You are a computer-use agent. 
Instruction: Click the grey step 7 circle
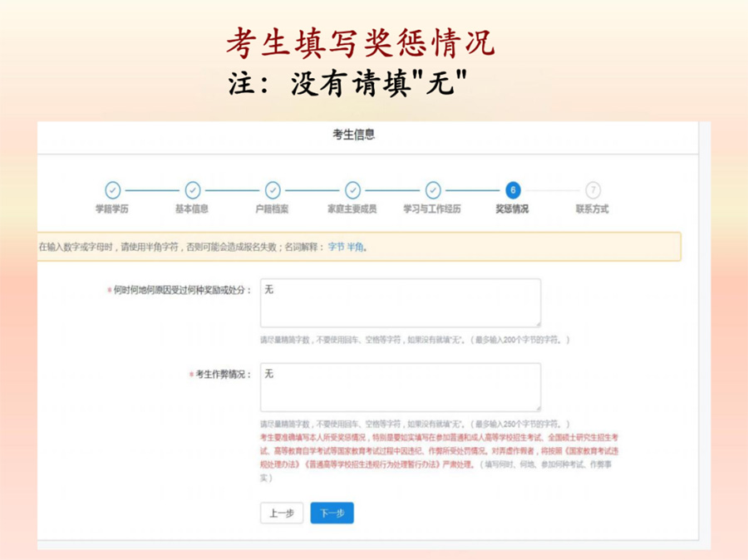pyautogui.click(x=593, y=190)
